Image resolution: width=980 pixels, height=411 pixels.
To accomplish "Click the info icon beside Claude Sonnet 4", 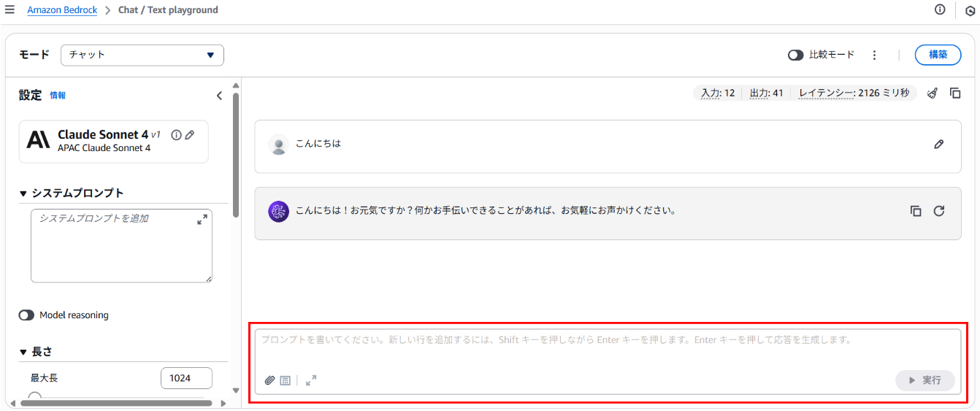I will point(176,135).
